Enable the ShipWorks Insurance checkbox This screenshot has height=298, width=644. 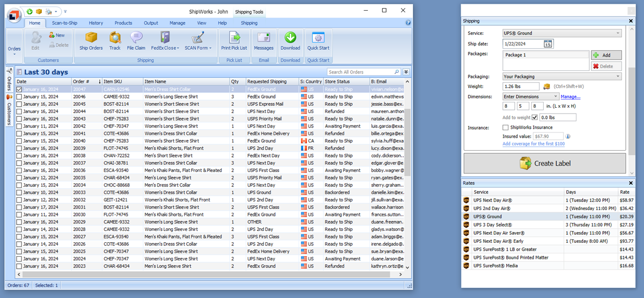tap(506, 128)
